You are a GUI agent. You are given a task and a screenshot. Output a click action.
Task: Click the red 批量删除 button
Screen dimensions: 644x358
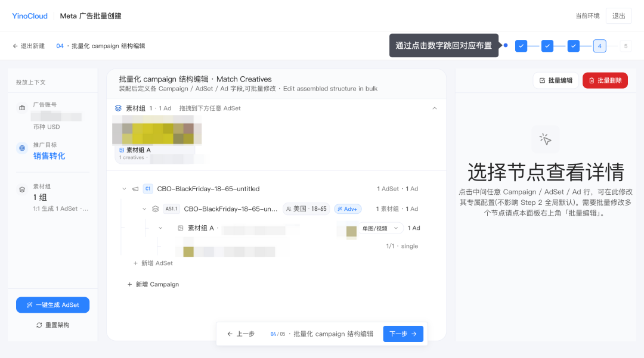pos(605,80)
